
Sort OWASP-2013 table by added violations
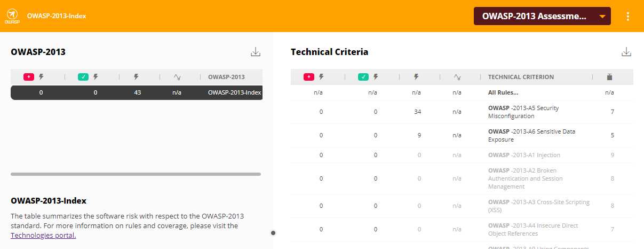[34, 77]
